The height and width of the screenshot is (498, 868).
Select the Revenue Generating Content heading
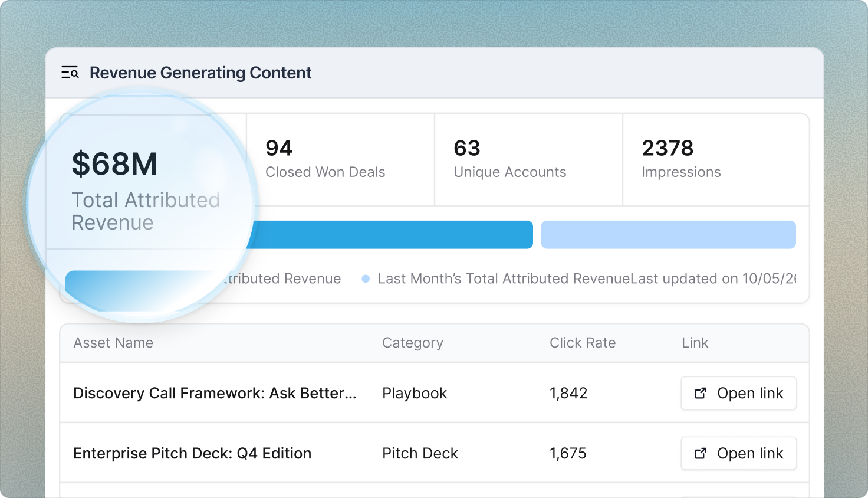(200, 73)
